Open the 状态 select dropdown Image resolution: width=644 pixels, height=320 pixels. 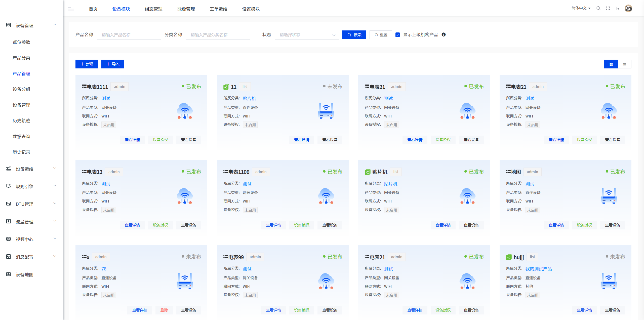click(307, 35)
